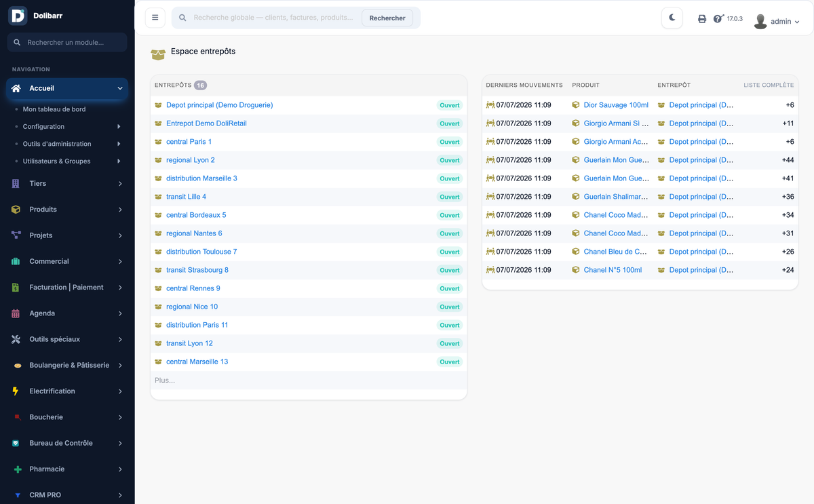Focus the module search field in sidebar
This screenshot has width=814, height=504.
[67, 42]
